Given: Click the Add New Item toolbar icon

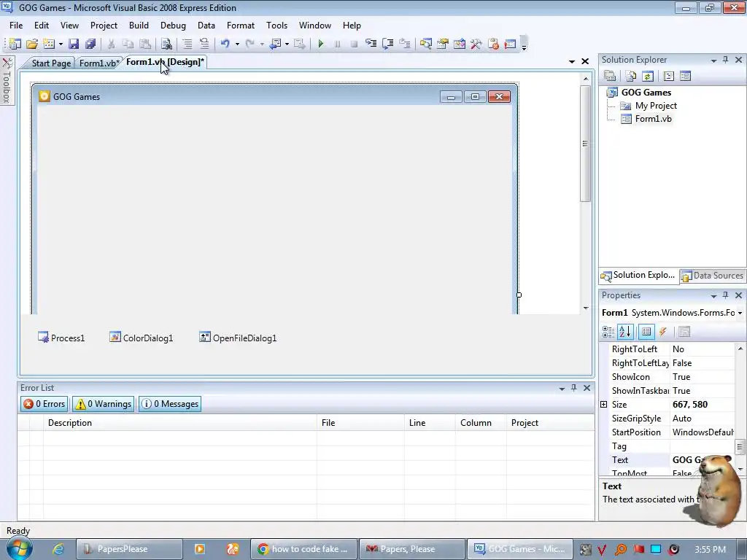Looking at the screenshot, I should tap(49, 44).
